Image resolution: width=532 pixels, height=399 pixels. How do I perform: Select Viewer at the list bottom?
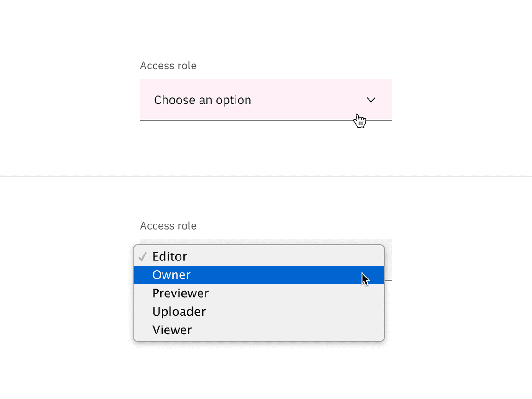pyautogui.click(x=172, y=330)
